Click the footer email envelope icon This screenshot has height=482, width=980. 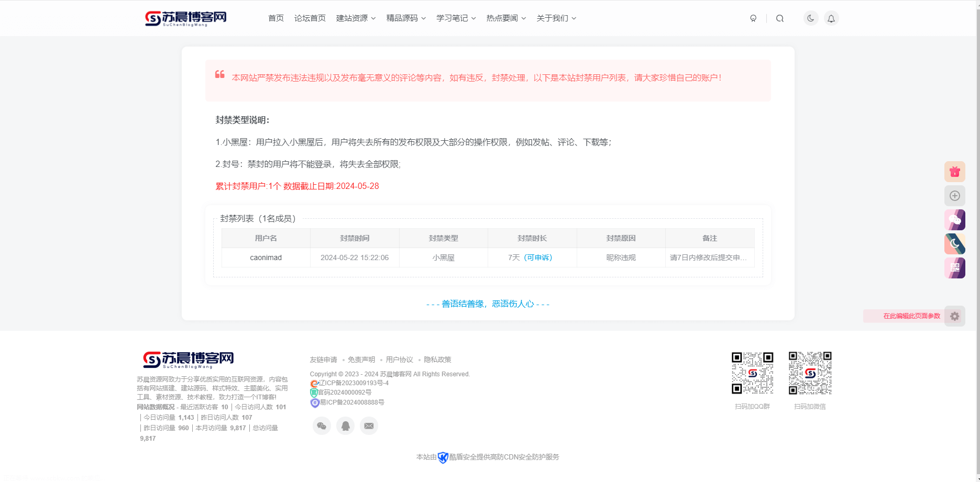[369, 426]
